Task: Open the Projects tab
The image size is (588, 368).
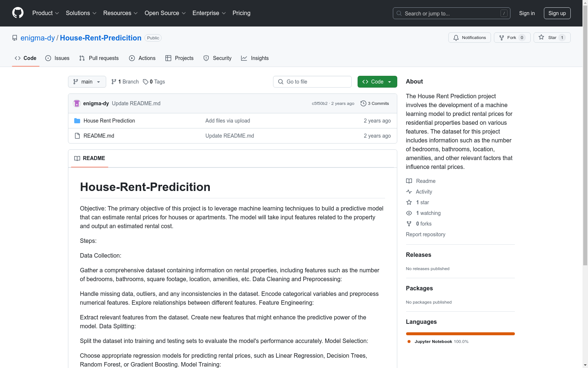Action: tap(179, 58)
